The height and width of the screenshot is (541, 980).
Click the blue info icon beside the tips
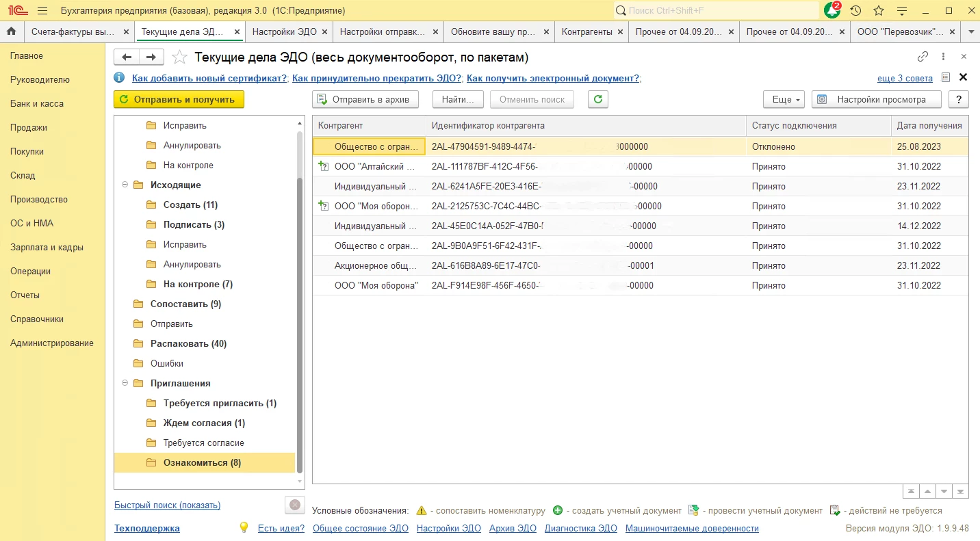(x=119, y=78)
